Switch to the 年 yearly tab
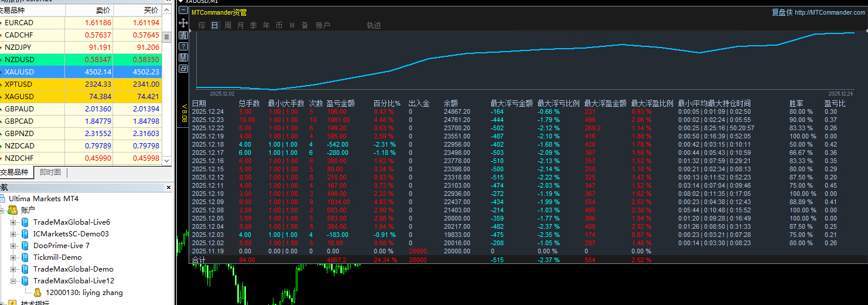The height and width of the screenshot is (305, 868). [266, 25]
